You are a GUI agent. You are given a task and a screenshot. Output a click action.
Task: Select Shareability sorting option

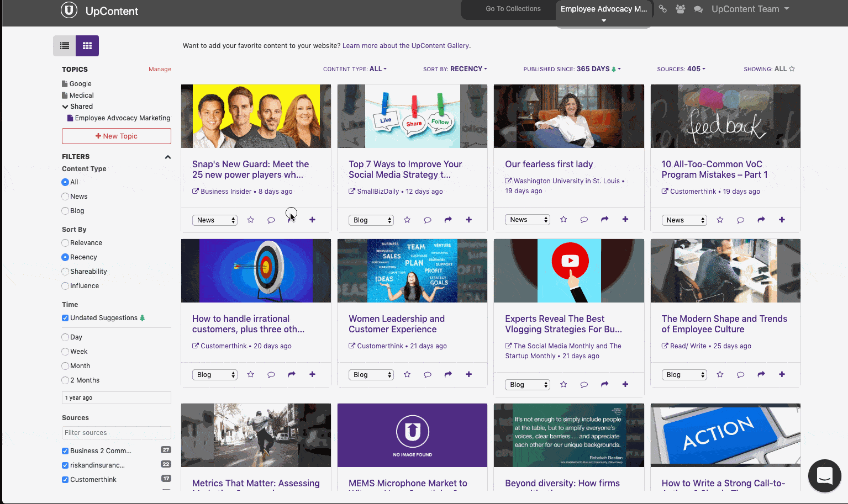coord(65,271)
